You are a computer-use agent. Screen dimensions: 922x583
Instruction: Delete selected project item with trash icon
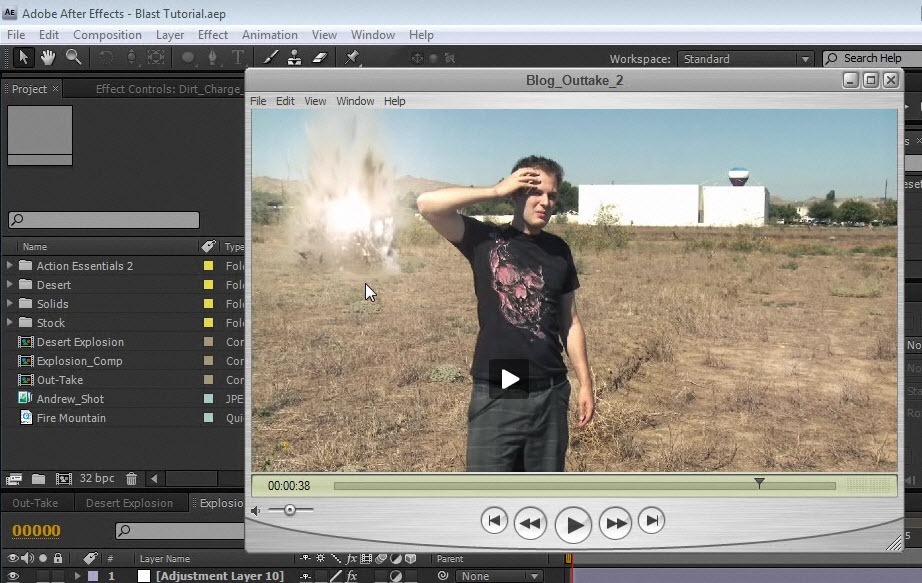point(131,479)
